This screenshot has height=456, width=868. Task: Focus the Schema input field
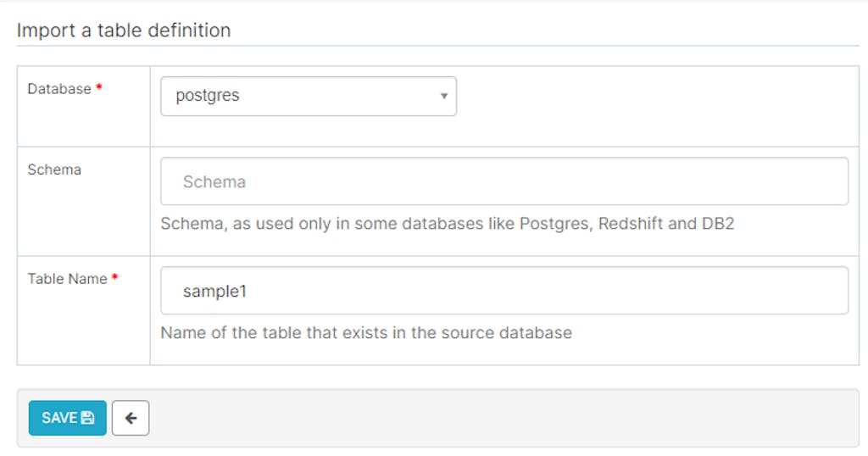coord(504,181)
